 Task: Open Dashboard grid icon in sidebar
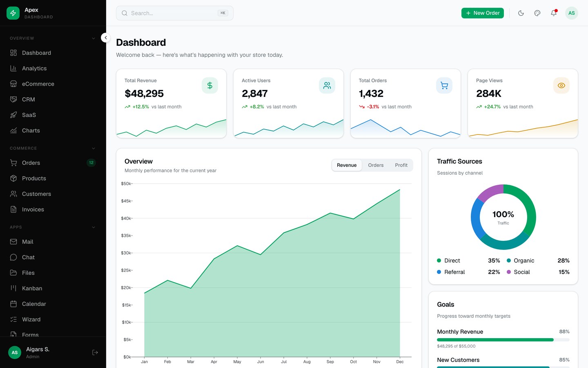tap(13, 53)
